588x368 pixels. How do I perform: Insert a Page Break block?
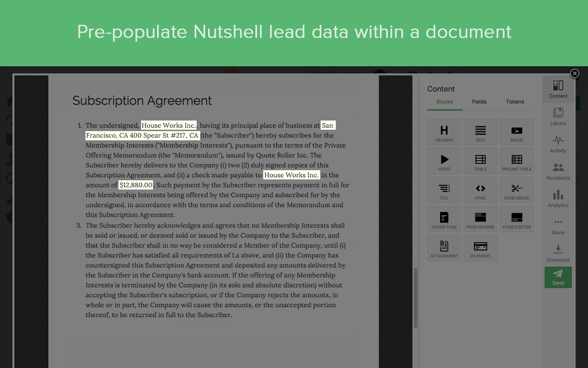coord(516,190)
